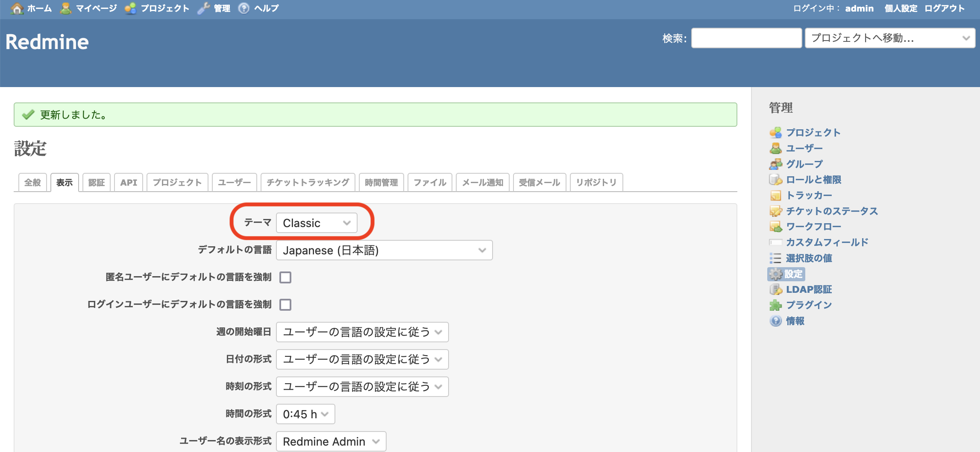This screenshot has width=980, height=452.
Task: Open LDAP認証 sidebar link
Action: tap(809, 289)
